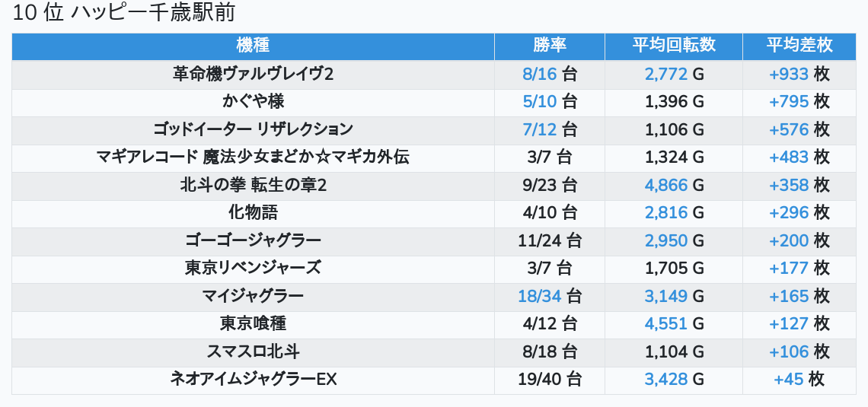This screenshot has width=868, height=407.
Task: Click the 勝率 column header
Action: pos(549,46)
